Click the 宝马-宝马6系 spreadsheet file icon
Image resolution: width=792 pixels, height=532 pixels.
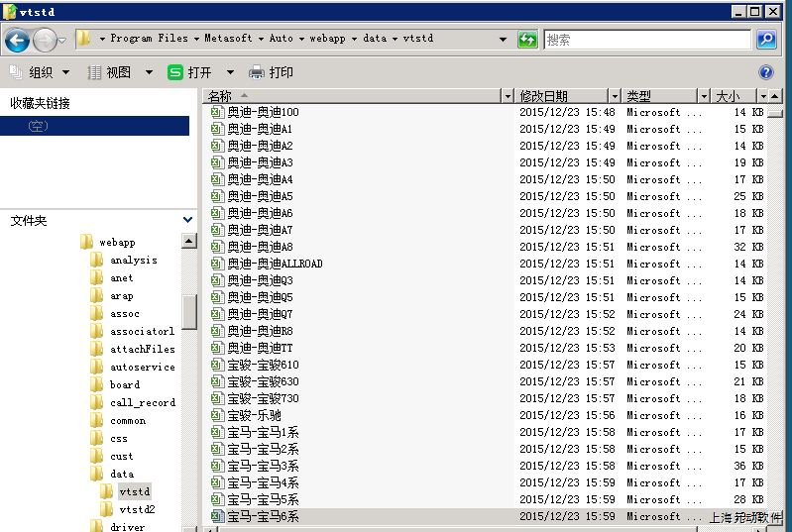218,516
